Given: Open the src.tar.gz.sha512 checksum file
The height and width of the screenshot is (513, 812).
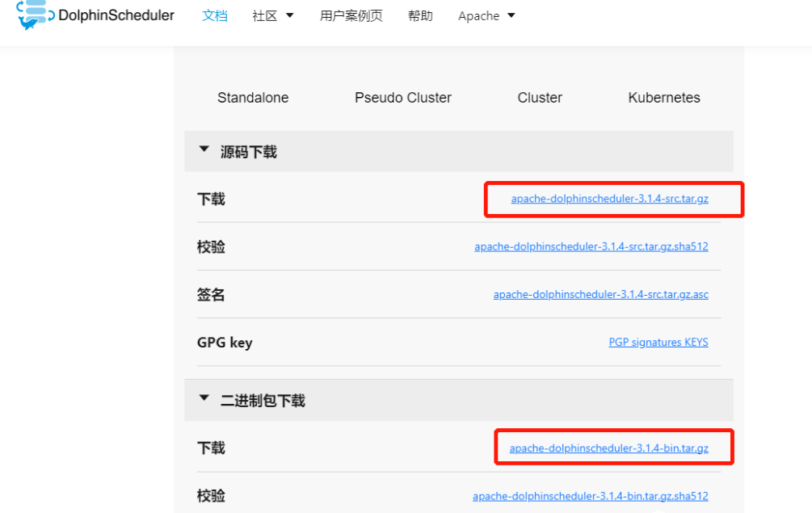Looking at the screenshot, I should coord(591,246).
